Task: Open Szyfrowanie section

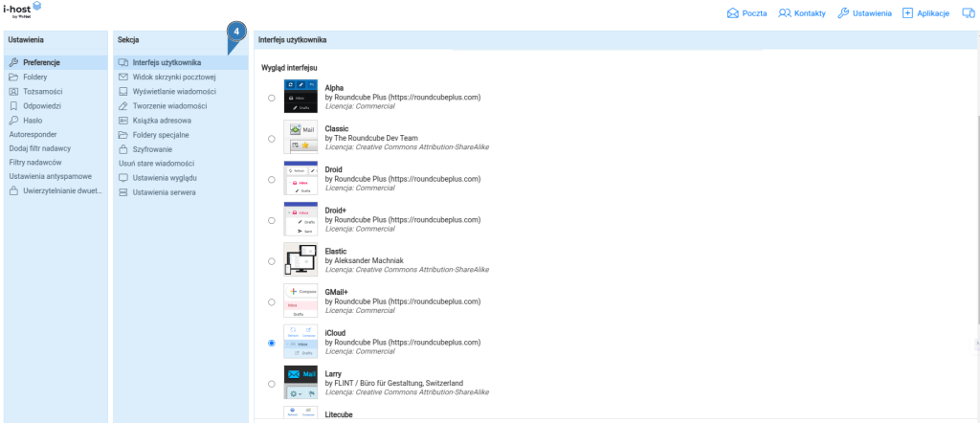Action: [x=181, y=149]
